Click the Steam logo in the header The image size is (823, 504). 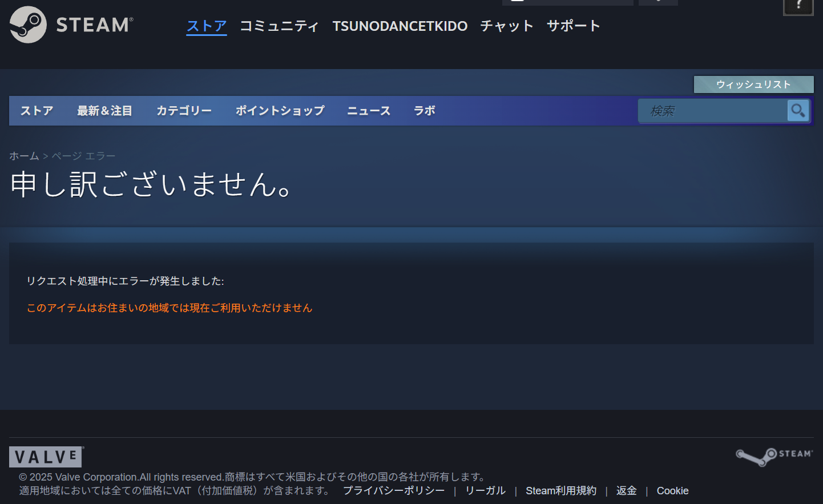pos(71,25)
